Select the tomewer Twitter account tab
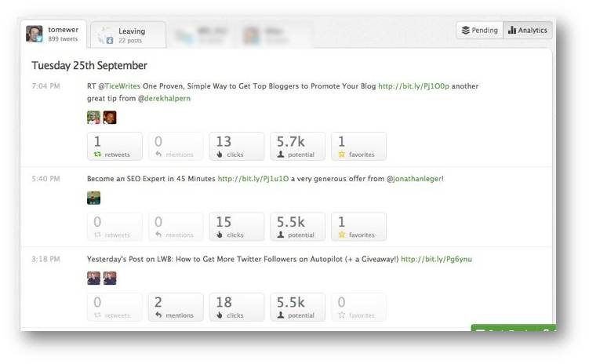Screen dimensions: 589x364 point(53,34)
